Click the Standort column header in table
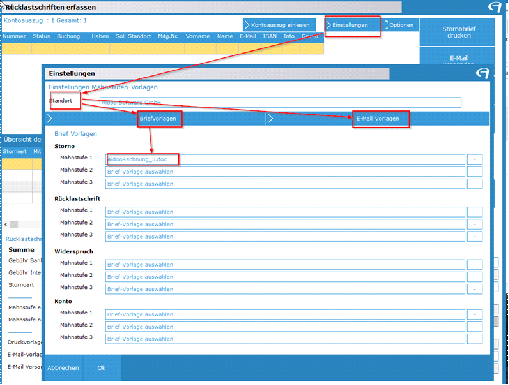The height and width of the screenshot is (385, 509). click(x=139, y=36)
